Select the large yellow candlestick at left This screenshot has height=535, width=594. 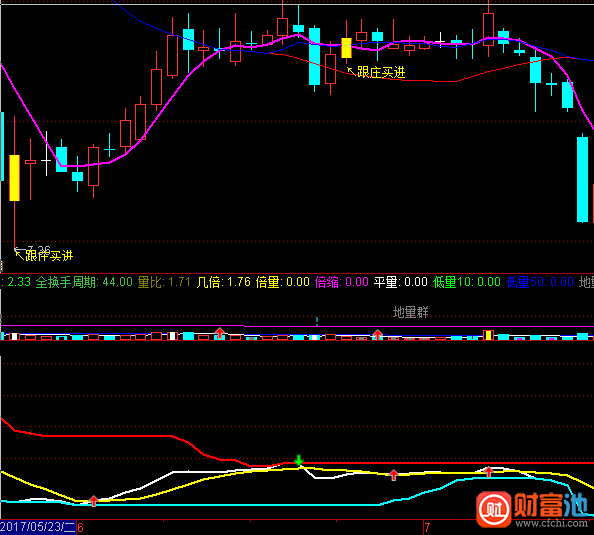[x=14, y=178]
